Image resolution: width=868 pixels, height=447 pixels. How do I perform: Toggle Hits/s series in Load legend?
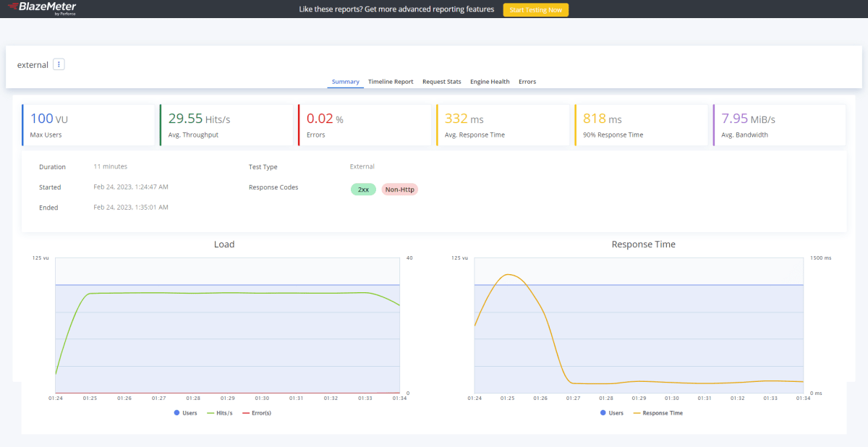(220, 413)
